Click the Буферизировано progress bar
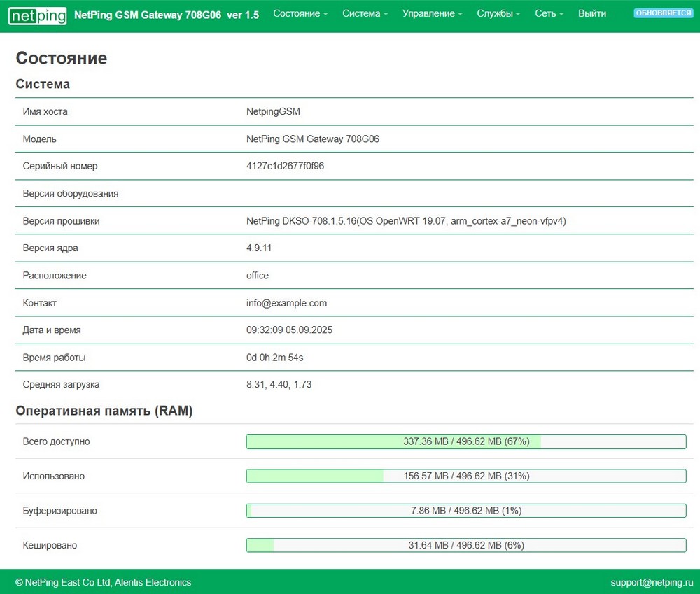 coord(466,511)
